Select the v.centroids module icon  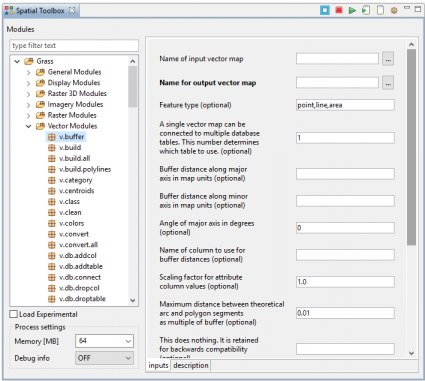click(x=52, y=191)
